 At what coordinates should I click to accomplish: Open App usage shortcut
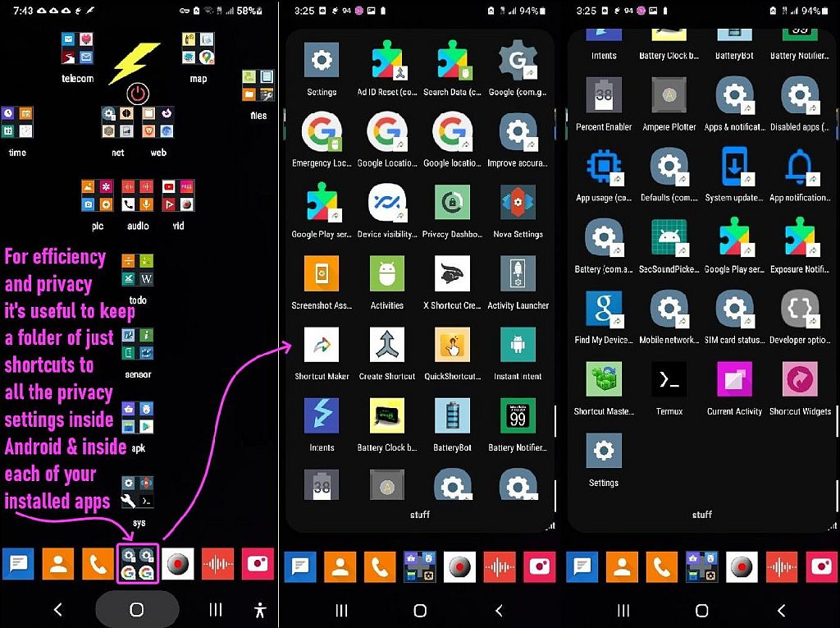click(x=604, y=167)
